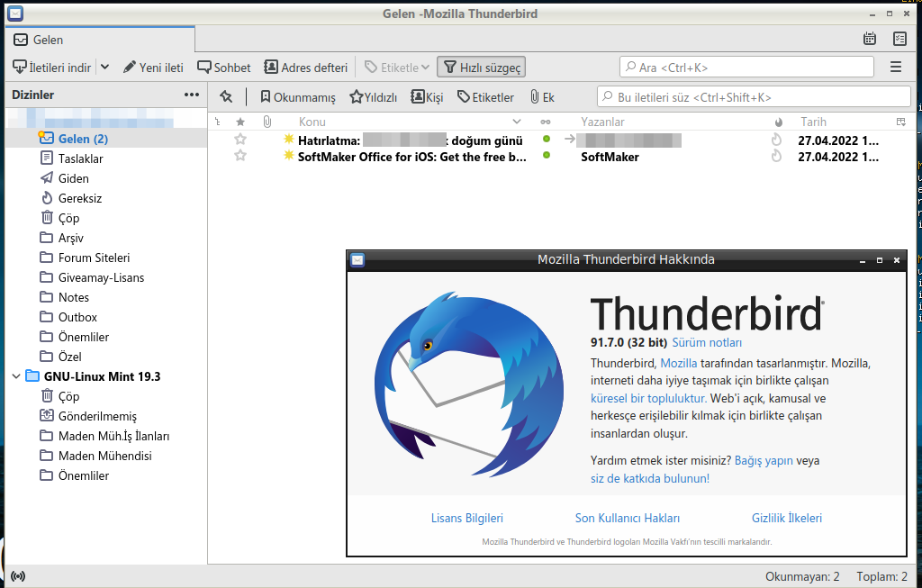Image resolution: width=922 pixels, height=588 pixels.
Task: Open Adres defteri address book
Action: pos(306,67)
